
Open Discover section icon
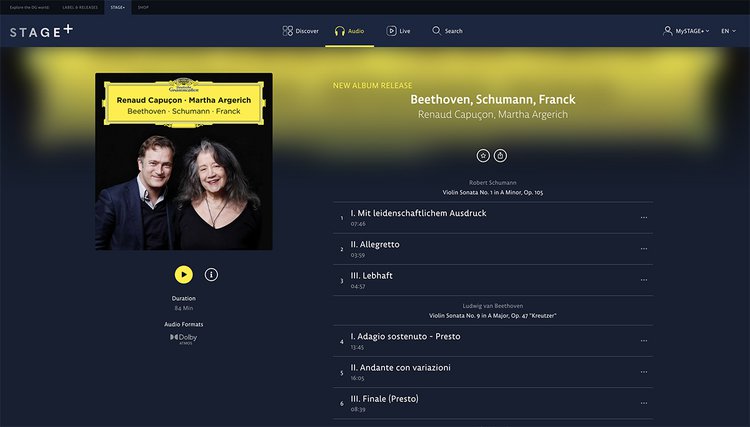(x=287, y=31)
